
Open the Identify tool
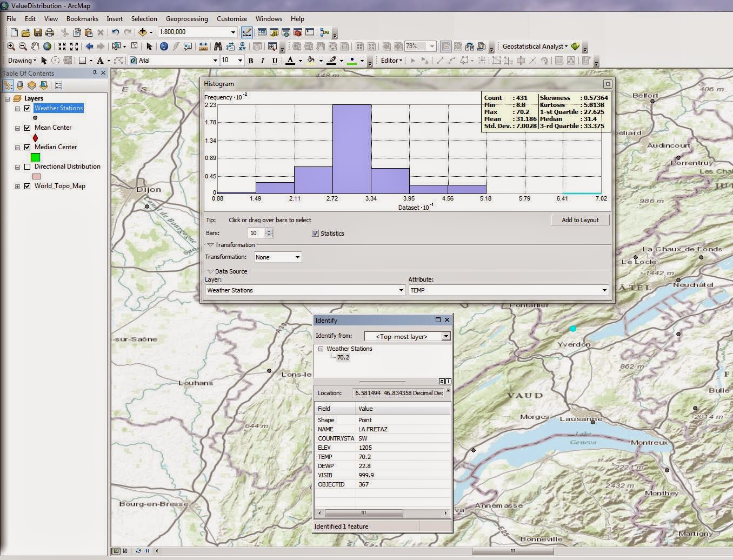tap(164, 46)
